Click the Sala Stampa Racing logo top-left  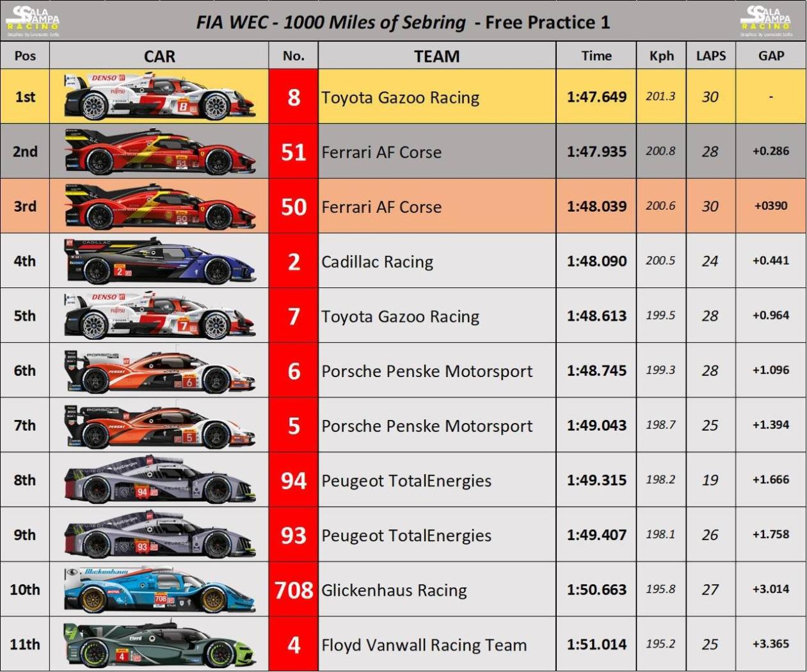[33, 20]
